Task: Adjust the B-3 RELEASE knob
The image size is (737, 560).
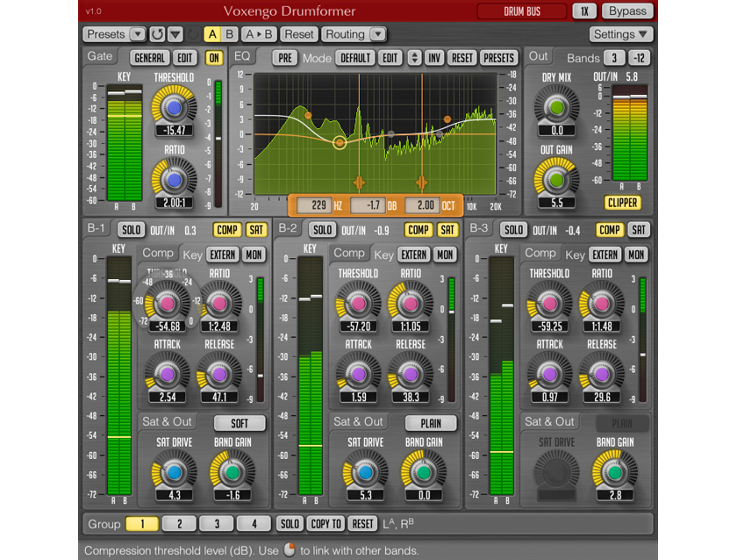Action: pos(602,375)
